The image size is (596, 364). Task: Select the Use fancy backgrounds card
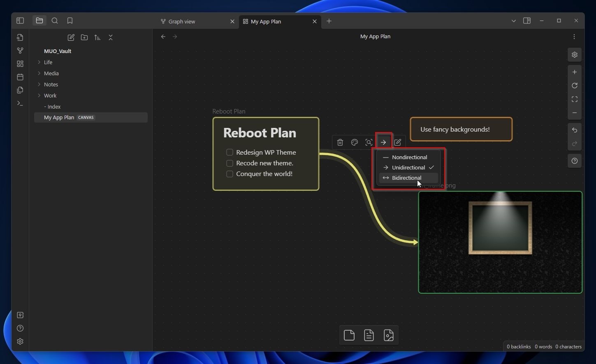(x=461, y=129)
